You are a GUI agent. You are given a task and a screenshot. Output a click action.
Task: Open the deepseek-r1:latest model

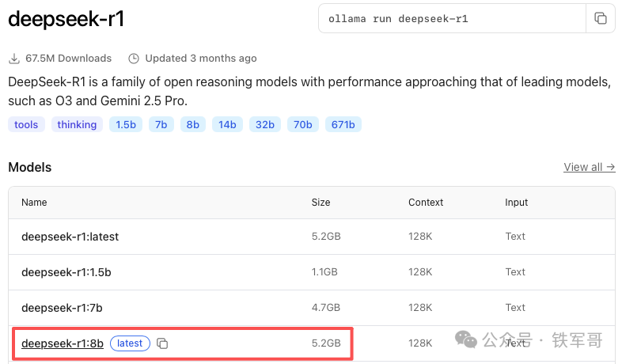pyautogui.click(x=70, y=237)
